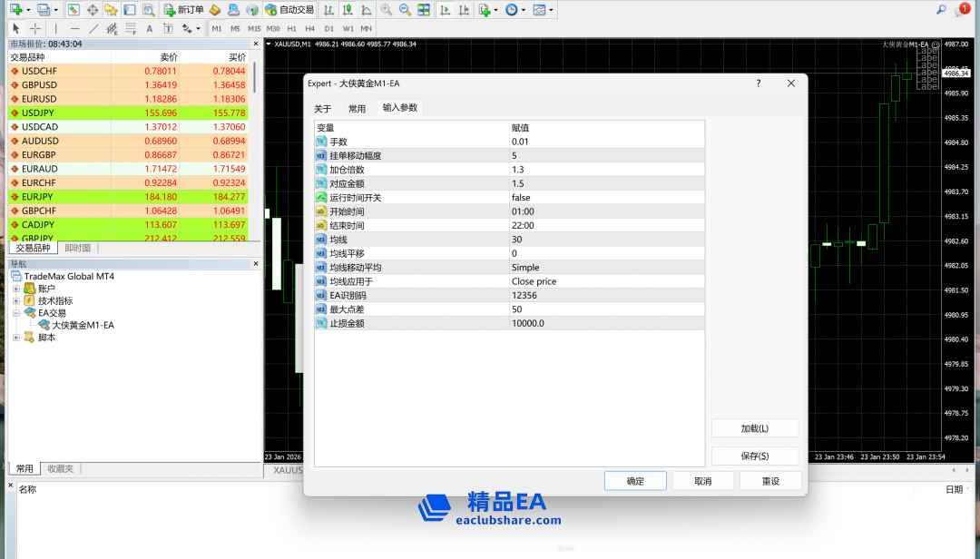Screen dimensions: 980x559
Task: Switch to candlestick chart display
Action: click(x=347, y=10)
